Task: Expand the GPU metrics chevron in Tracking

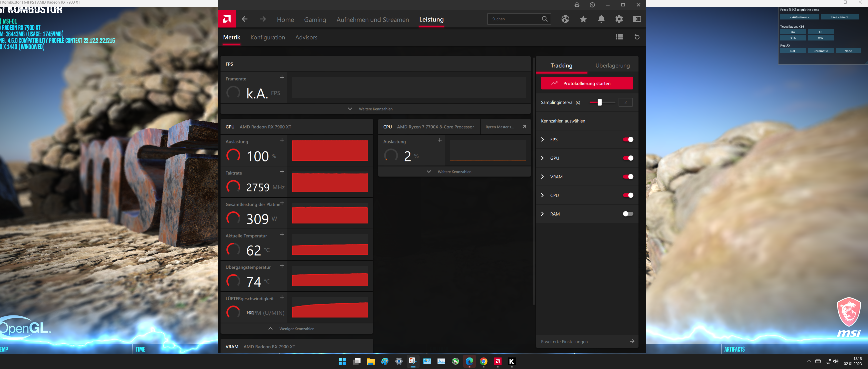Action: point(543,158)
